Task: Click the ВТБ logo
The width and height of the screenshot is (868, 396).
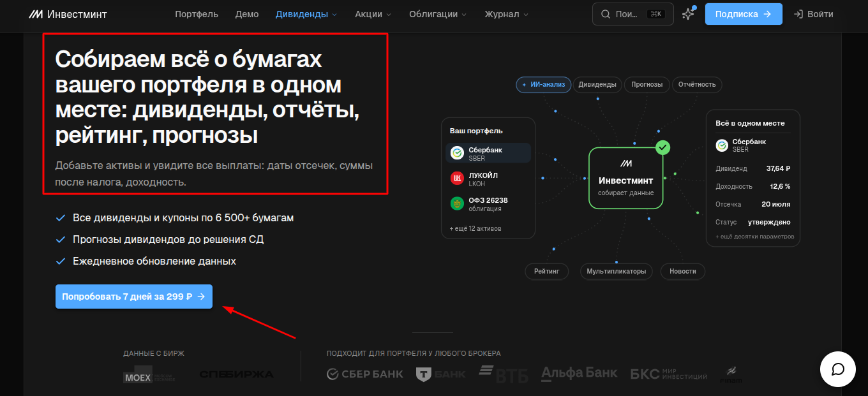Action: (504, 374)
